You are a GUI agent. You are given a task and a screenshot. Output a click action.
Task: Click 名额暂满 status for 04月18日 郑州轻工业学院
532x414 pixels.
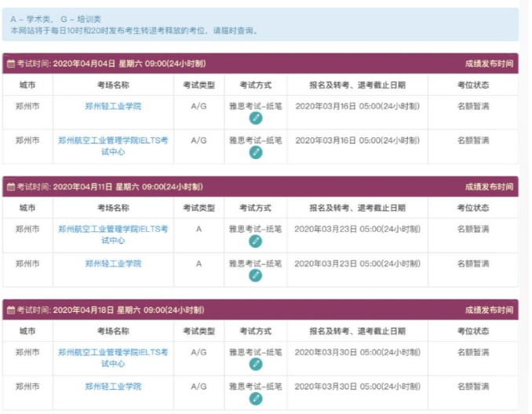[473, 387]
